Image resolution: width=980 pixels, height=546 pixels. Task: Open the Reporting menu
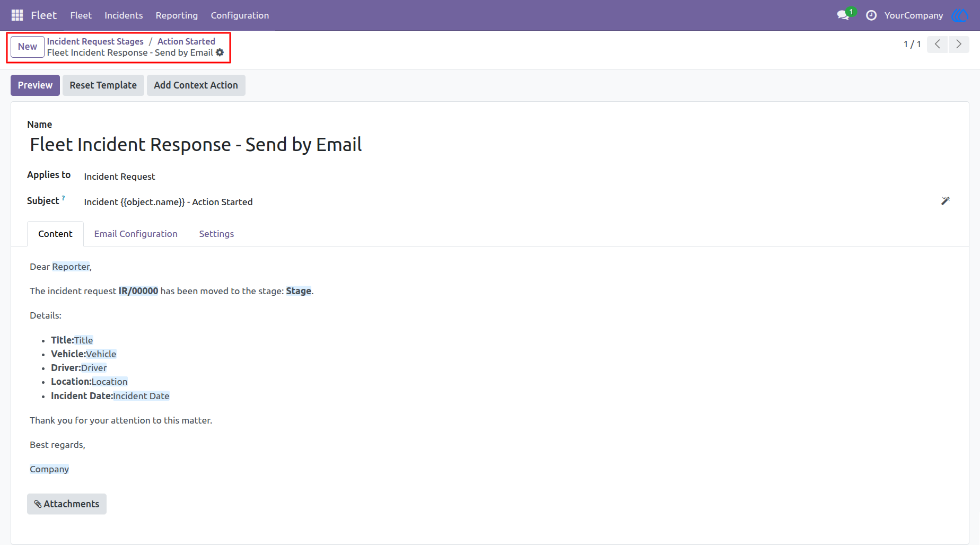click(x=177, y=15)
